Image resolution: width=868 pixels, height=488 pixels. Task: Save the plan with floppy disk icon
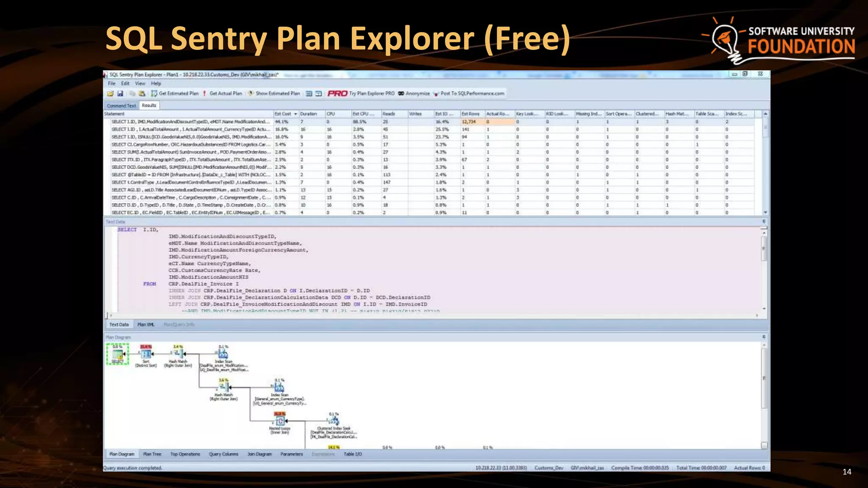click(120, 94)
